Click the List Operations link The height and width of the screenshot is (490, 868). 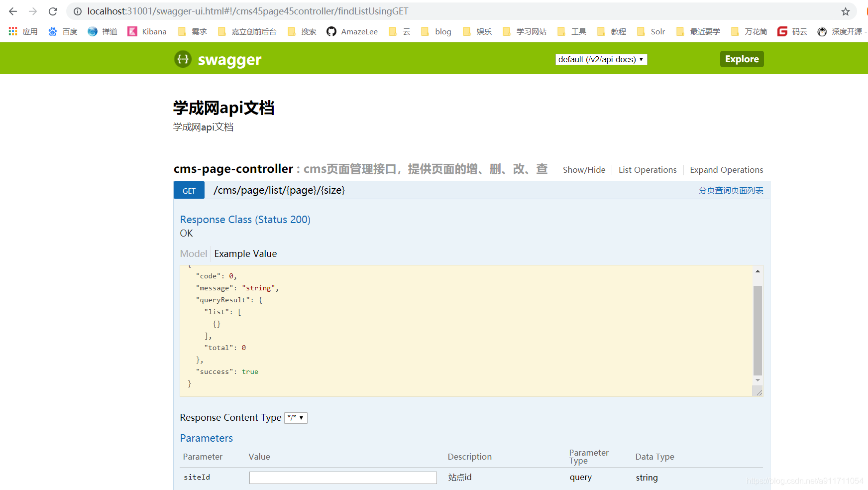[x=648, y=170]
